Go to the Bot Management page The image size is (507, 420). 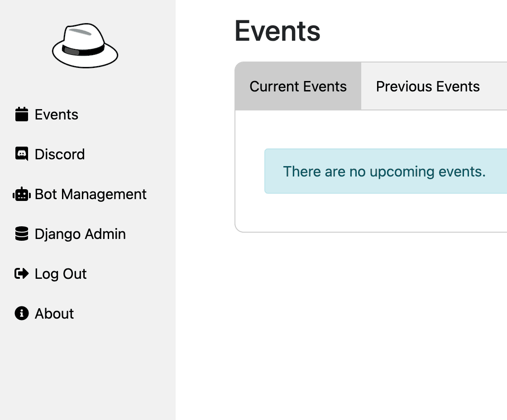(91, 194)
